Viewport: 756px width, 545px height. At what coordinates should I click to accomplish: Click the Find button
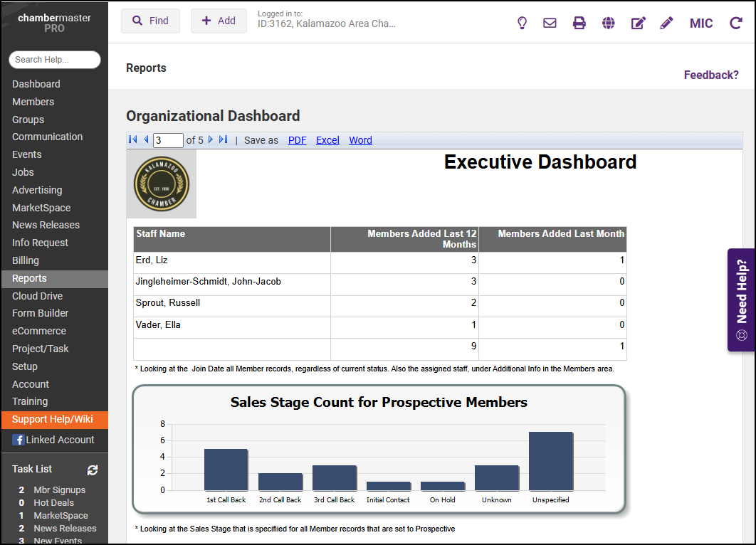tap(150, 21)
